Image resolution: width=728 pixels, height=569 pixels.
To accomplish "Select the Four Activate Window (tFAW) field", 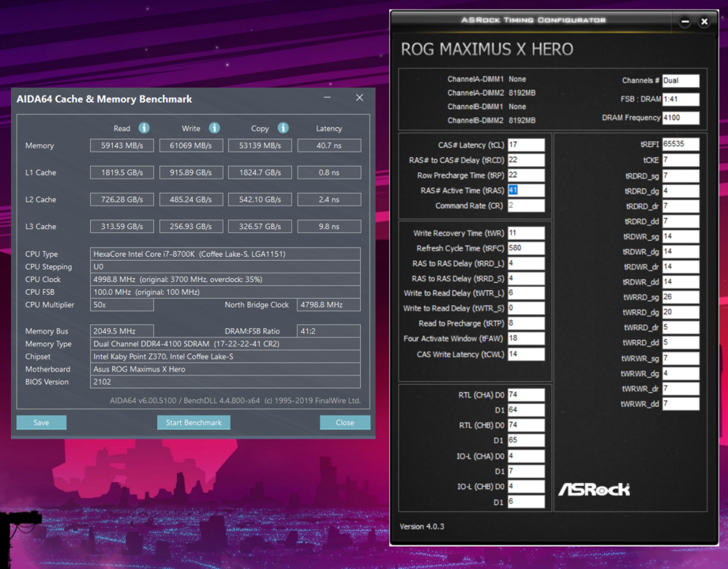I will [526, 338].
